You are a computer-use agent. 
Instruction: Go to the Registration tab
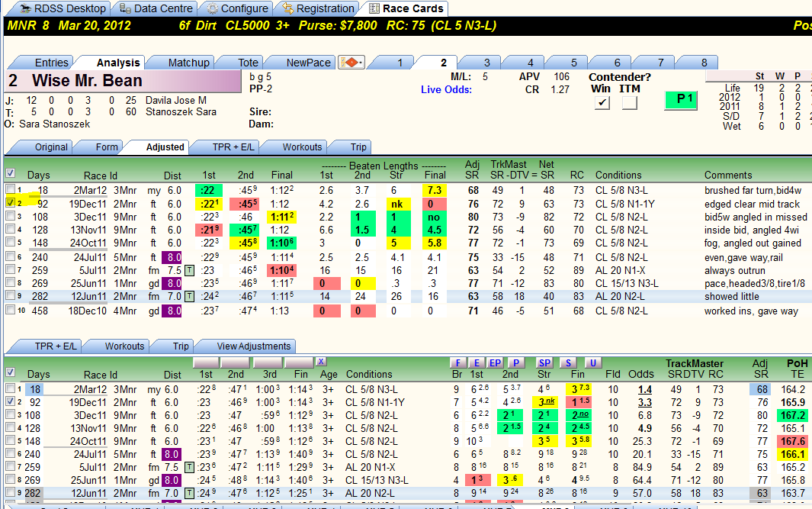click(x=319, y=9)
